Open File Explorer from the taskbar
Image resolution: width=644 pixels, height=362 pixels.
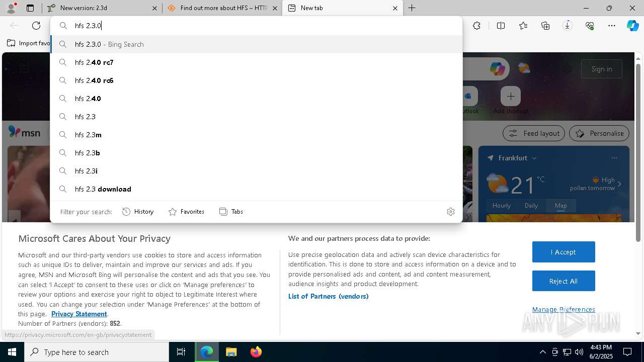point(231,352)
